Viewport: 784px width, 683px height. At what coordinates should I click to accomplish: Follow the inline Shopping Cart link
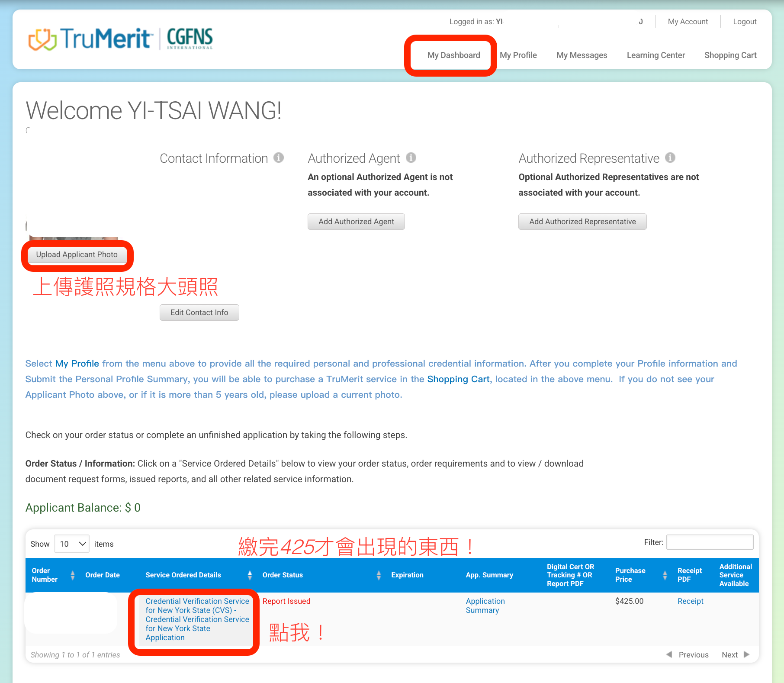coord(458,379)
